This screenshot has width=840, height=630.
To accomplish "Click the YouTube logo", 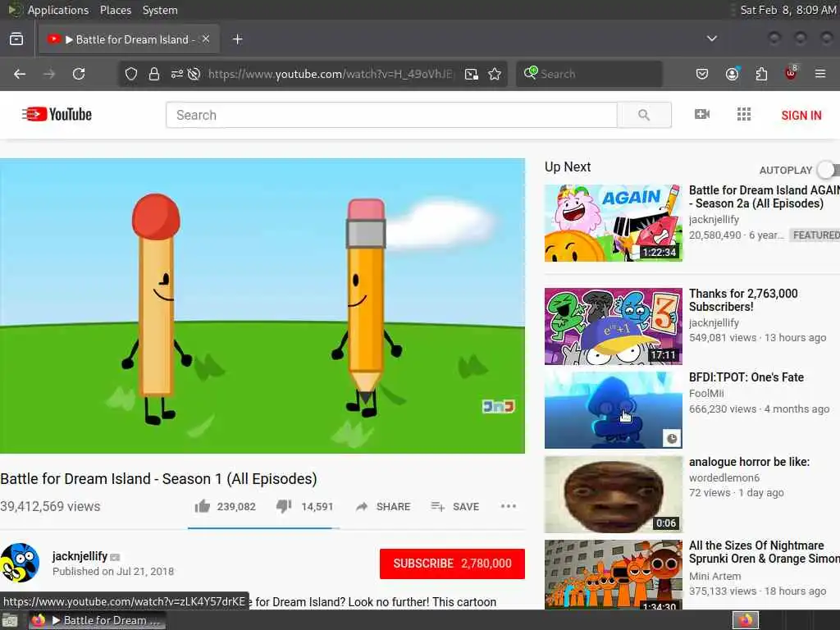I will (x=57, y=114).
